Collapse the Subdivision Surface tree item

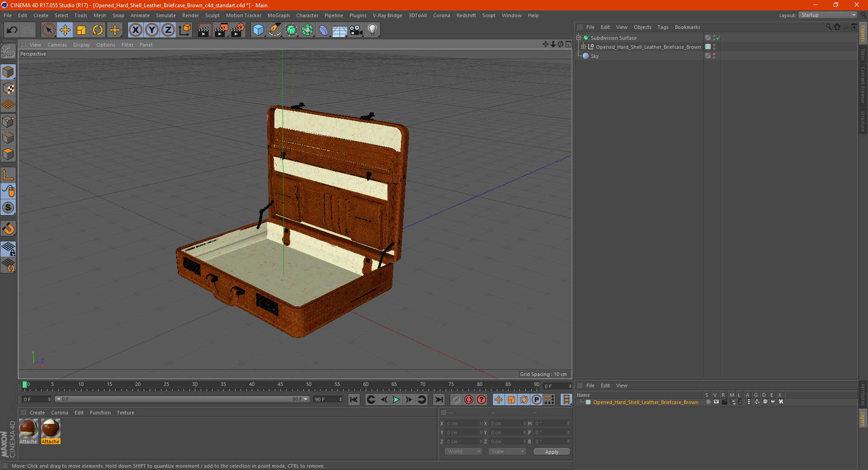pos(578,38)
